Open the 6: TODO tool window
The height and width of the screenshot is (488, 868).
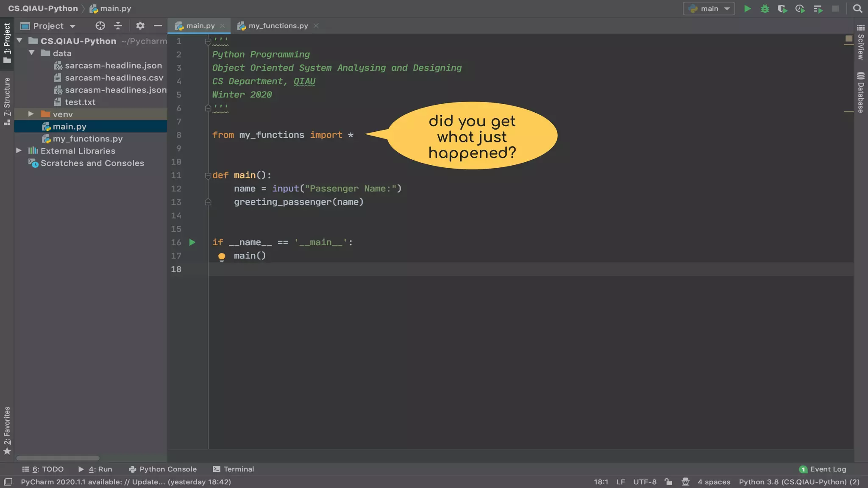(x=43, y=469)
